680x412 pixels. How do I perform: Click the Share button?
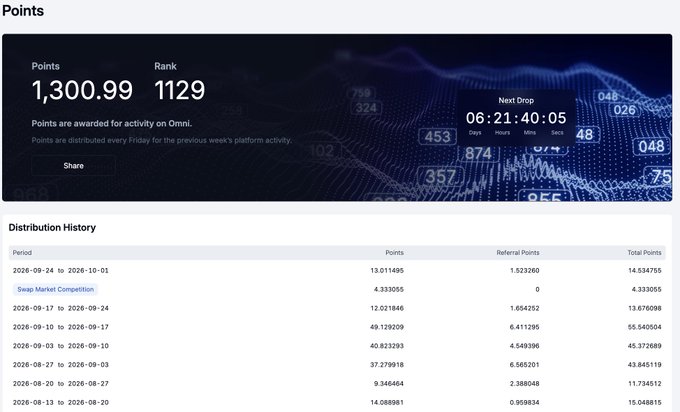pyautogui.click(x=73, y=166)
